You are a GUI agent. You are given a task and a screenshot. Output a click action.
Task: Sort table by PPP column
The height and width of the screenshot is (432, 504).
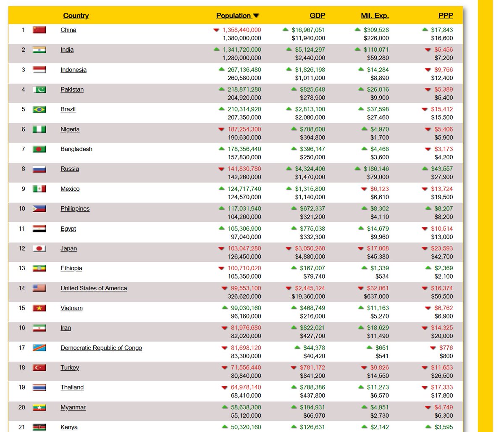pyautogui.click(x=446, y=16)
